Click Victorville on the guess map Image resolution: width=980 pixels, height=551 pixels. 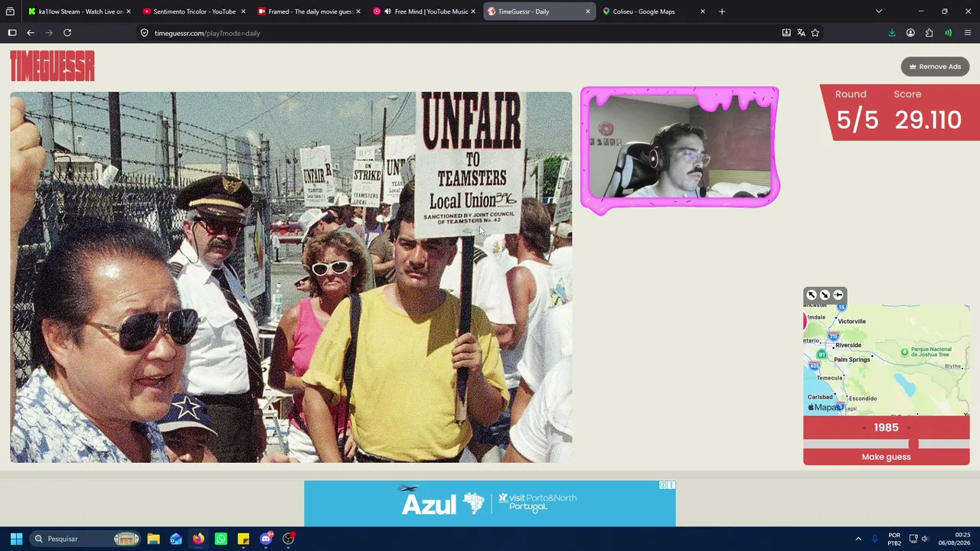[x=851, y=321]
